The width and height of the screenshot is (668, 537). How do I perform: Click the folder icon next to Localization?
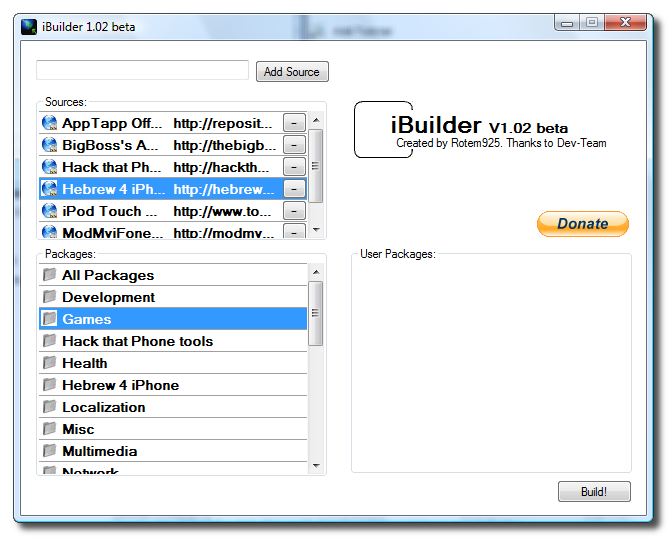tap(49, 407)
